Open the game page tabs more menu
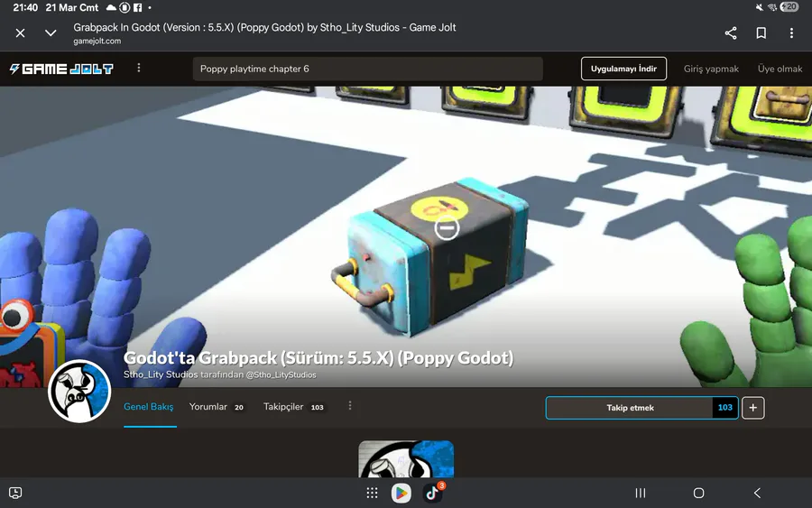This screenshot has height=508, width=812. click(x=350, y=405)
